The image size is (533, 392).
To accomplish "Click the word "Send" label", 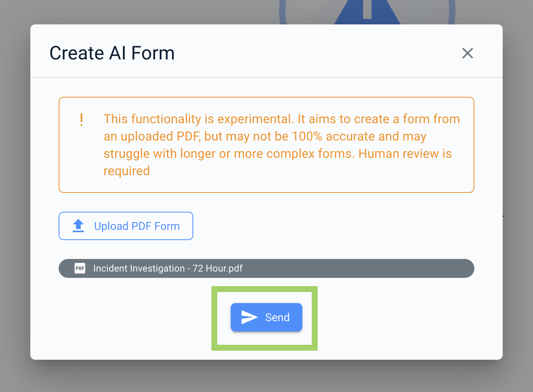I will 277,317.
